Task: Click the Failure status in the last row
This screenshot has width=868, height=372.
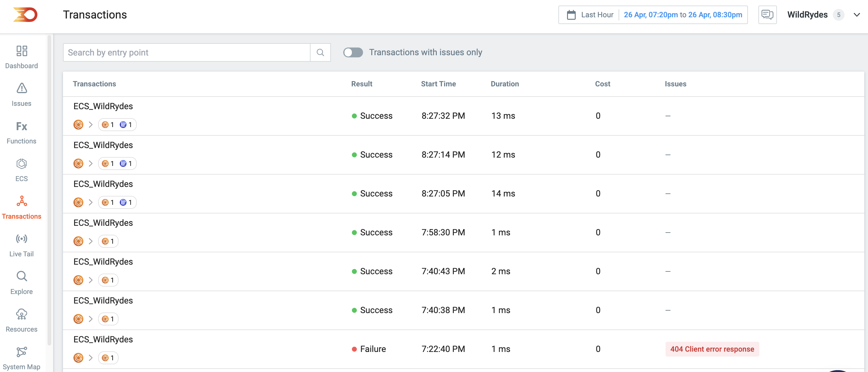Action: click(x=369, y=349)
